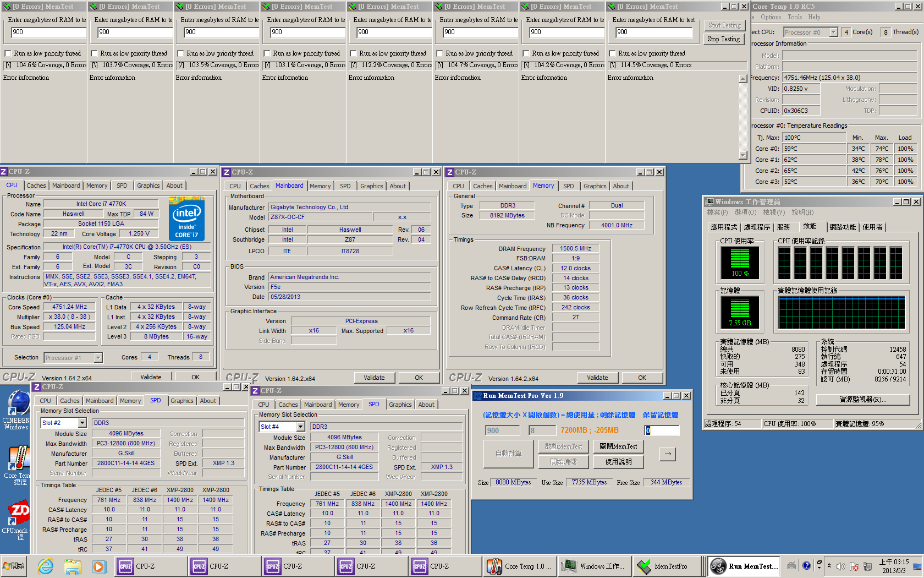This screenshot has height=578, width=924.
Task: Open Memory tab in CPU-Z Slot #4 window
Action: 349,405
